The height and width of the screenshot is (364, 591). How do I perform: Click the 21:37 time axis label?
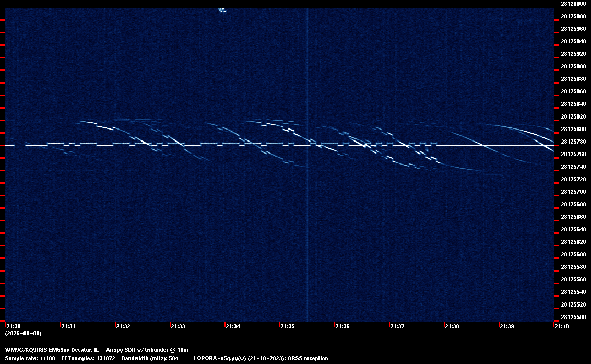pos(397,326)
